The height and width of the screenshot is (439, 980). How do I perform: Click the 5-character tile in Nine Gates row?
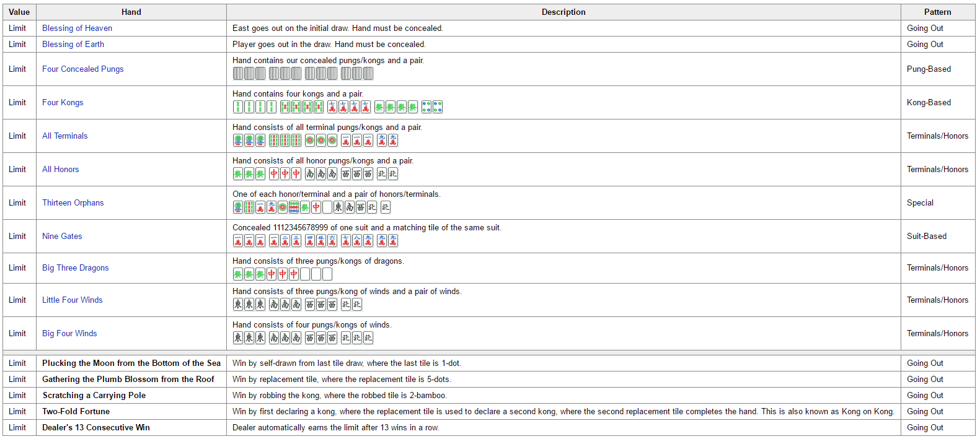321,241
